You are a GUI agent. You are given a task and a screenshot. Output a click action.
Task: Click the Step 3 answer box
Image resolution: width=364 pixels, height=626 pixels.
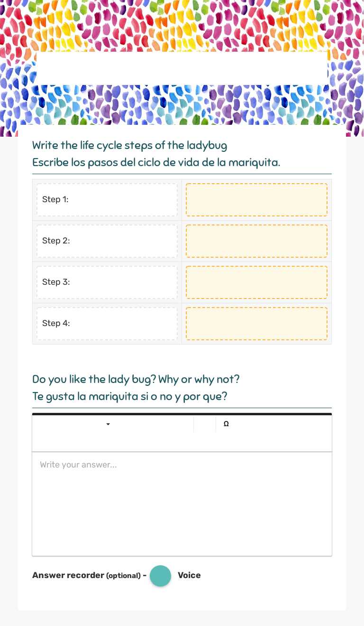tap(256, 282)
